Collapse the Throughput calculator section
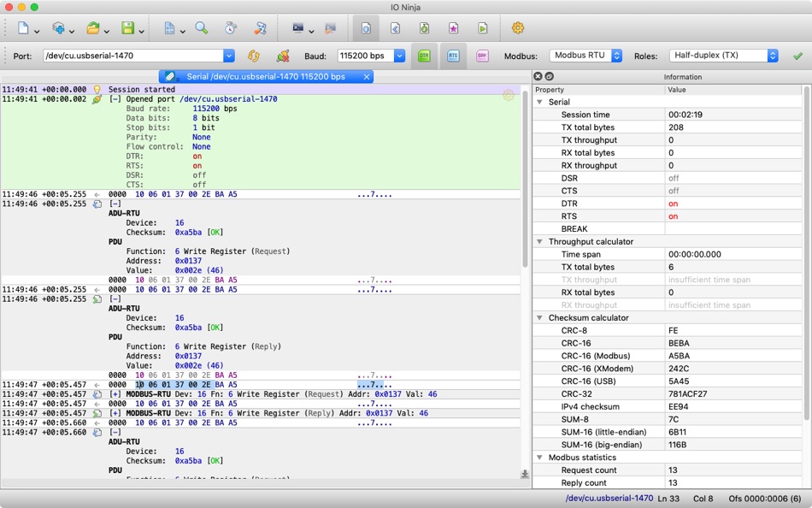This screenshot has height=508, width=812. pyautogui.click(x=539, y=241)
